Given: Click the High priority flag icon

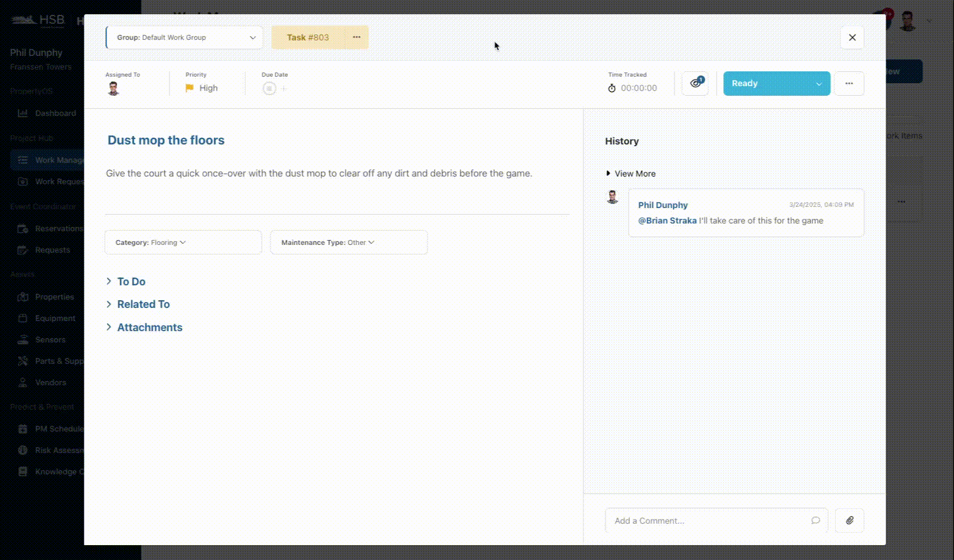Looking at the screenshot, I should click(189, 88).
